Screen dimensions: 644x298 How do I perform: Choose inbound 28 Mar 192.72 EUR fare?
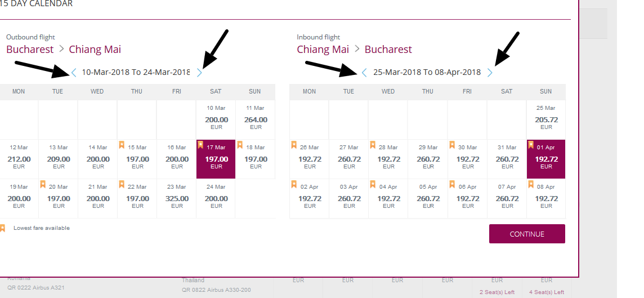pos(388,159)
